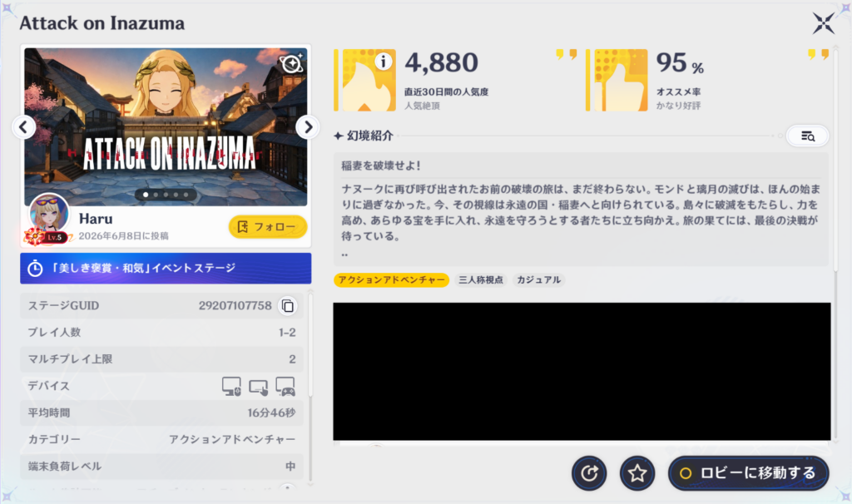Select the 三人称視点 tag
Viewport: 852px width, 504px height.
tap(481, 279)
